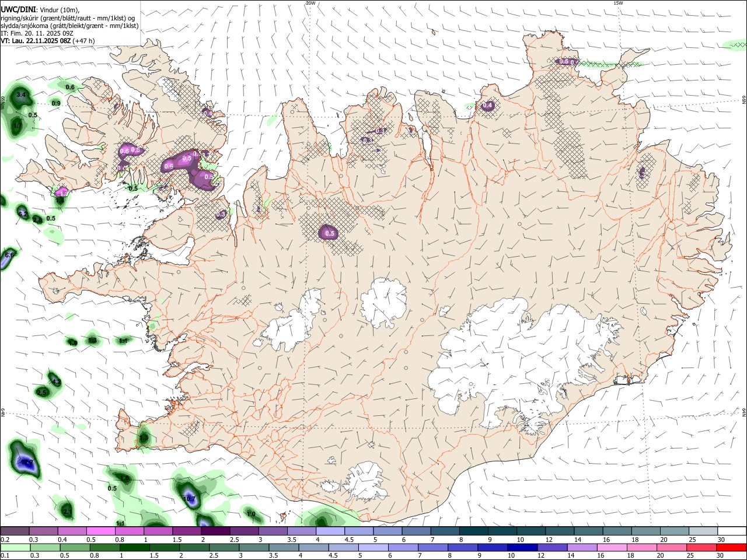Select the 6.6 rain value at the map edge

pos(9,255)
